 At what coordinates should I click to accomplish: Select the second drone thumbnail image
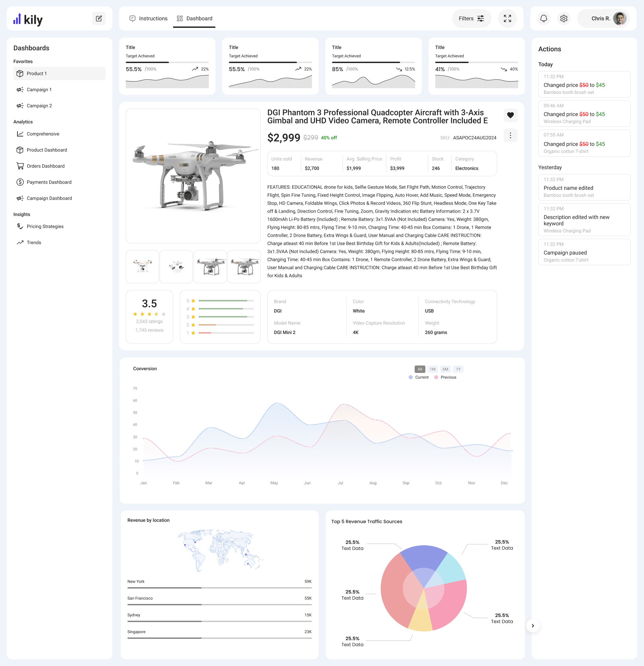click(176, 267)
